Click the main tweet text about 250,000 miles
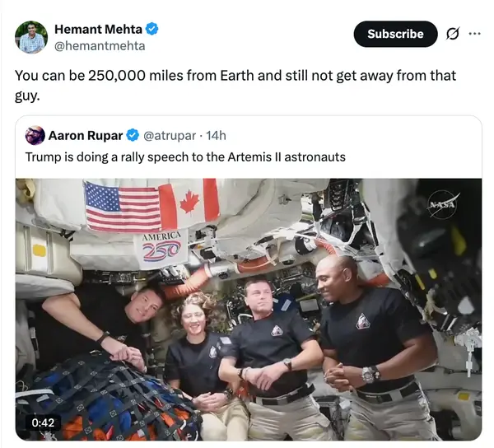 pos(235,85)
